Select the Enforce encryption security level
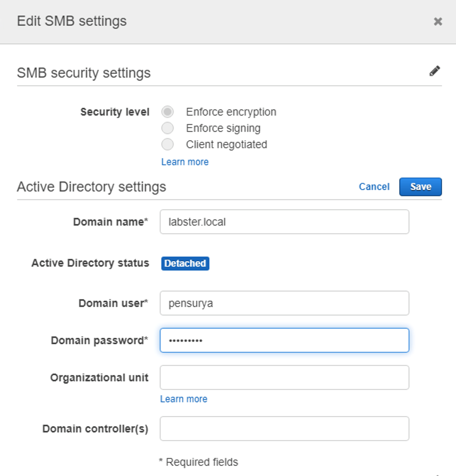Viewport: 456px width, 476px height. click(x=168, y=112)
